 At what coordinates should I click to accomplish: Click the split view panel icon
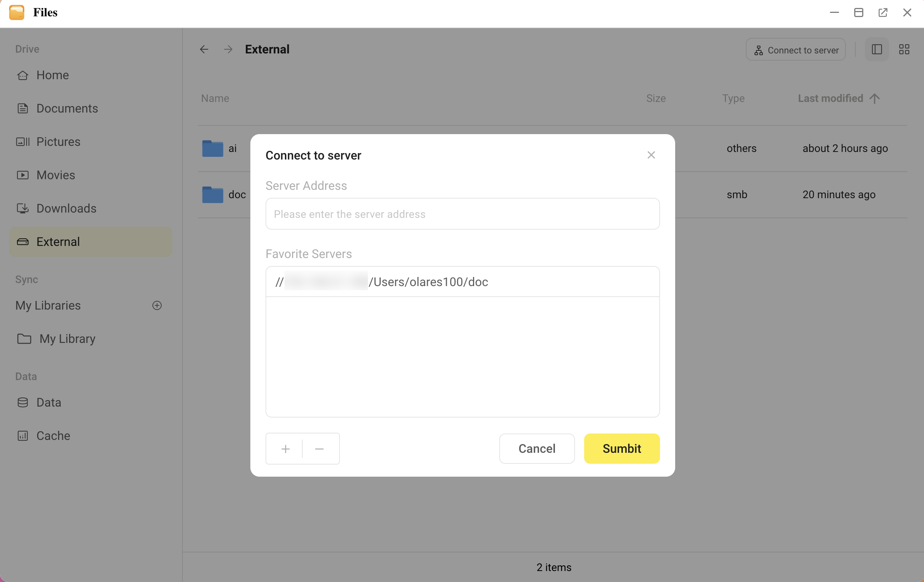click(x=877, y=49)
